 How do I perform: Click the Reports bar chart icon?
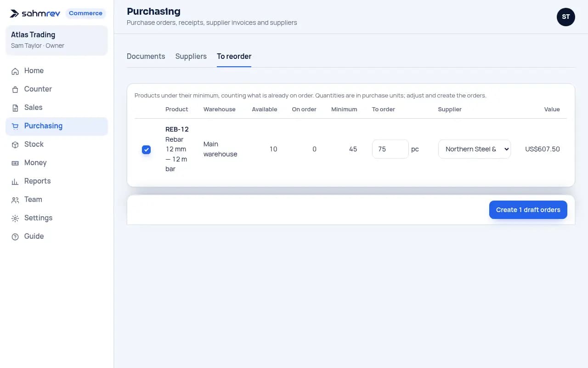tap(15, 181)
